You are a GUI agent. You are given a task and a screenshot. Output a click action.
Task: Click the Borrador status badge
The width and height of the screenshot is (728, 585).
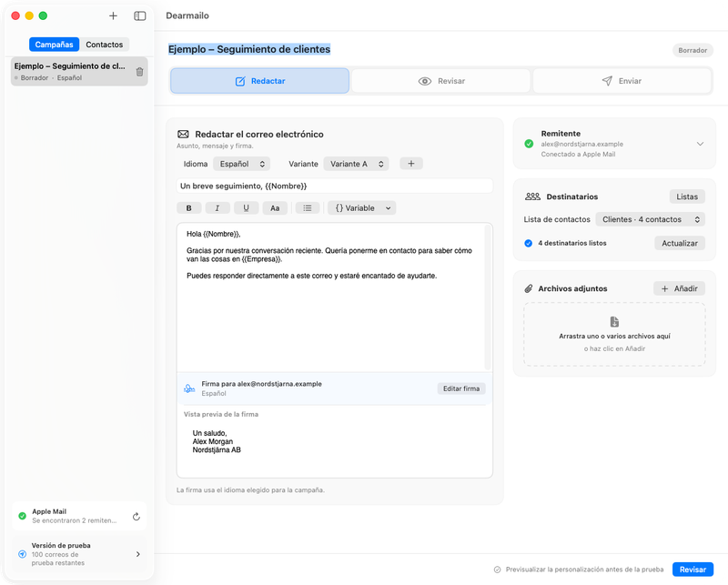pyautogui.click(x=693, y=50)
